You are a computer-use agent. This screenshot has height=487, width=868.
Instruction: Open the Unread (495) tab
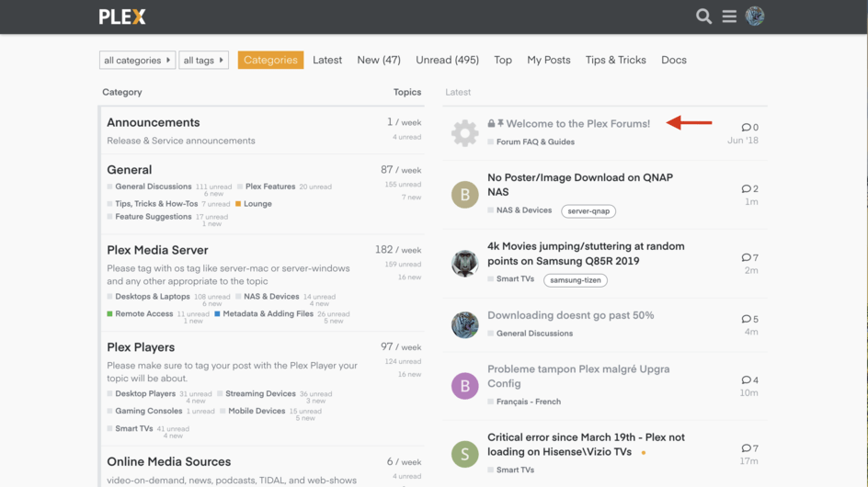point(447,60)
